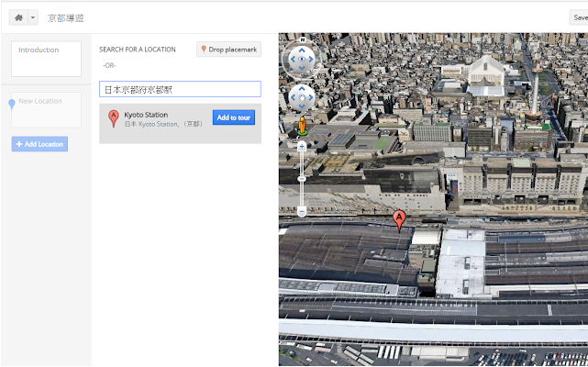Click the red A placemark on the map
The width and height of the screenshot is (588, 367).
399,219
